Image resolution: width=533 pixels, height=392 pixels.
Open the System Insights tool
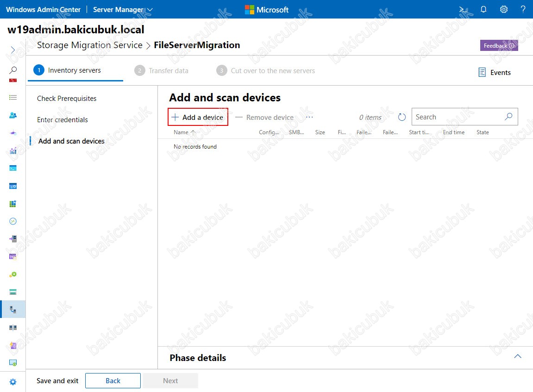click(x=13, y=345)
